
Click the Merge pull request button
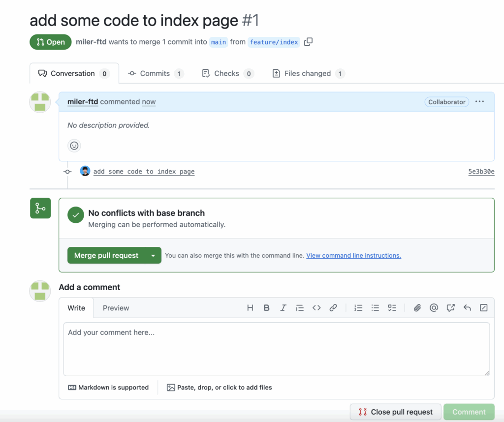[x=106, y=255]
